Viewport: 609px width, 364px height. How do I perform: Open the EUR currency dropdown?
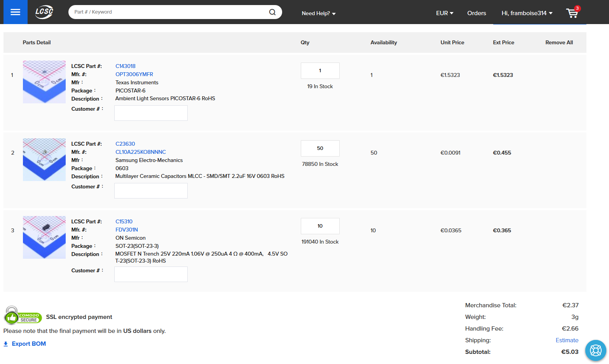[445, 13]
